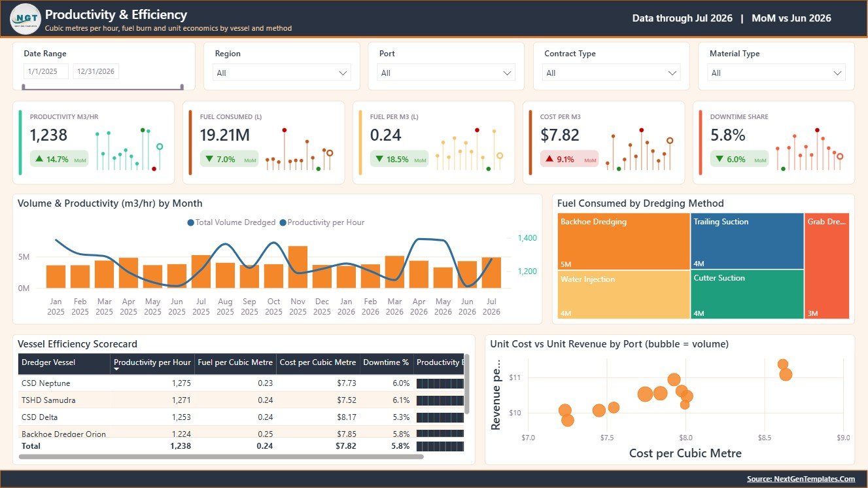Image resolution: width=868 pixels, height=488 pixels.
Task: Select the Backhoe Dredging treemap tile
Action: click(624, 241)
